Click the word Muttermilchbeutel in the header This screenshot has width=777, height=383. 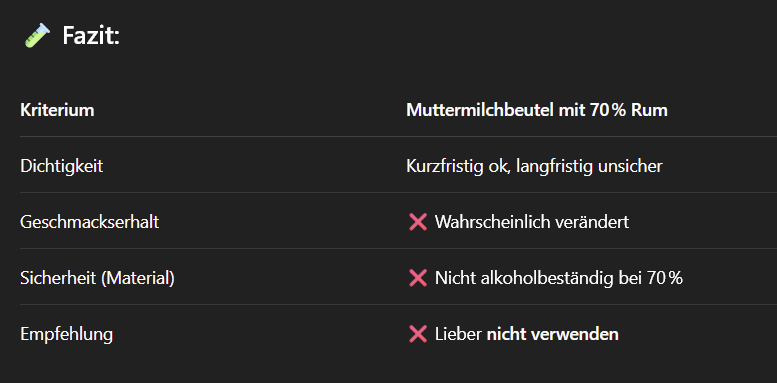click(x=480, y=110)
